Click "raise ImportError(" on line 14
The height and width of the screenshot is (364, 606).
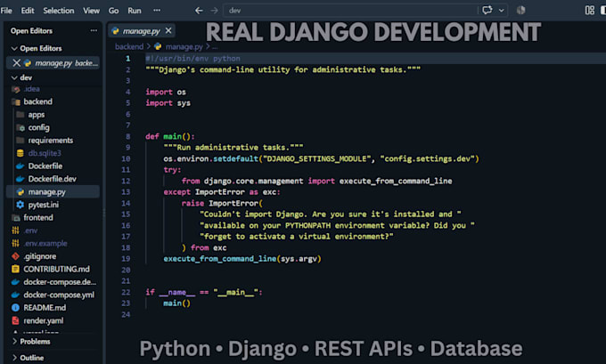click(222, 203)
